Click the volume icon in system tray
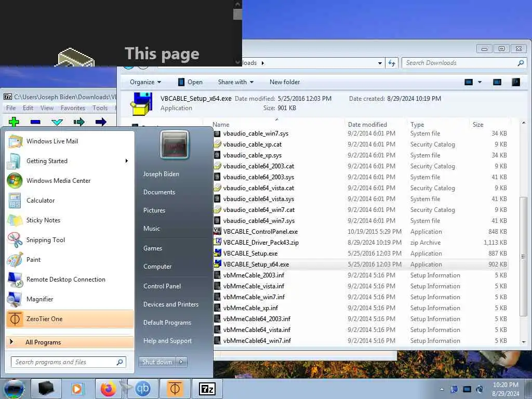The height and width of the screenshot is (399, 532). pyautogui.click(x=480, y=389)
